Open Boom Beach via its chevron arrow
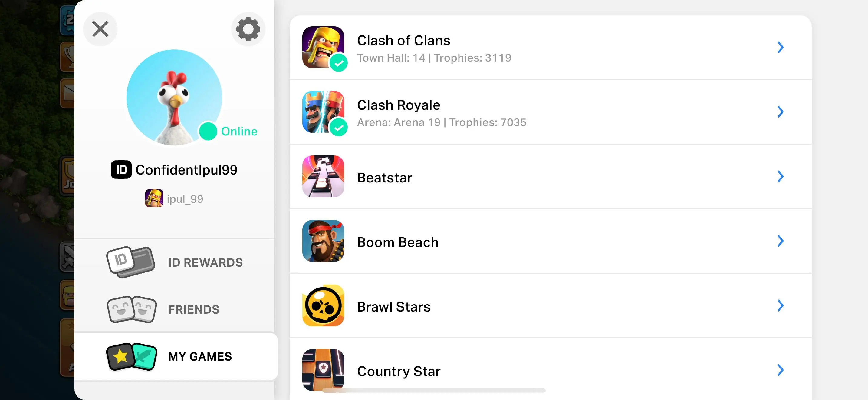This screenshot has width=868, height=400. coord(780,241)
